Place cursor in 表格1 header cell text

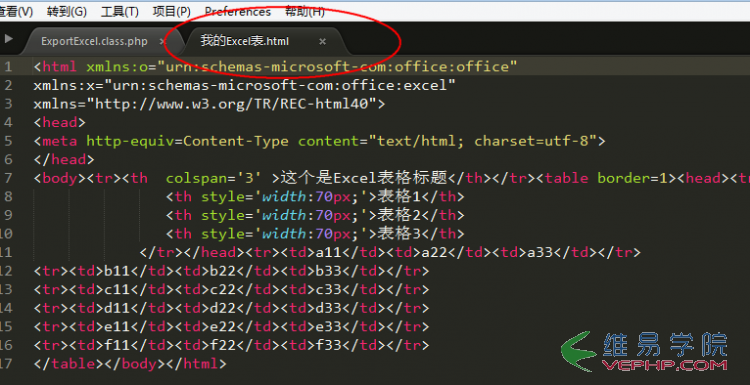pos(399,197)
